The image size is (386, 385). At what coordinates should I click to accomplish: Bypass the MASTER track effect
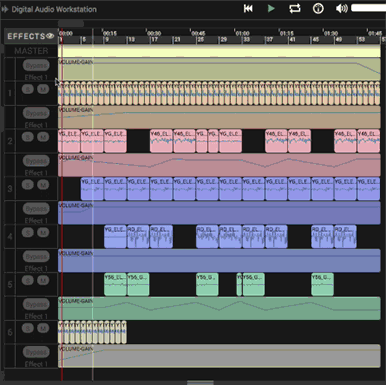tap(36, 65)
